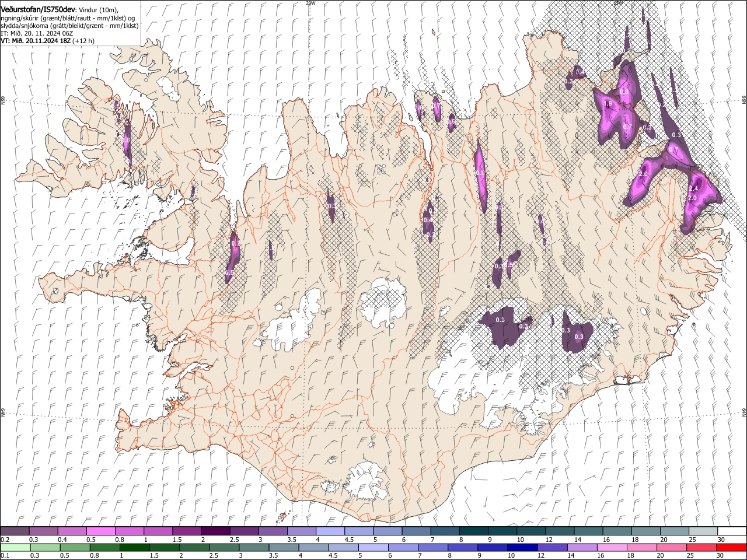747x560 pixels.
Task: Pick the pale pink 16 swatch, lower legend row
Action: [612, 547]
